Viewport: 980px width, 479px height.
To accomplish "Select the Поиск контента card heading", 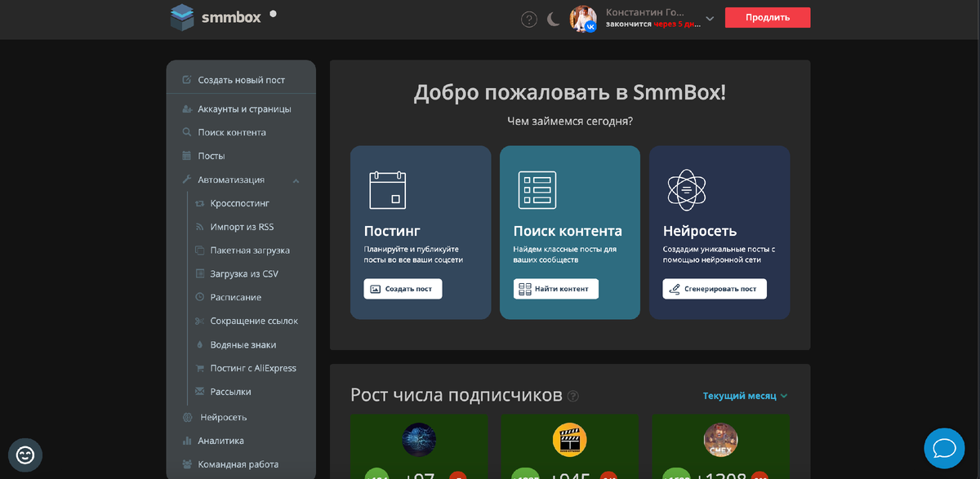I will coord(568,231).
